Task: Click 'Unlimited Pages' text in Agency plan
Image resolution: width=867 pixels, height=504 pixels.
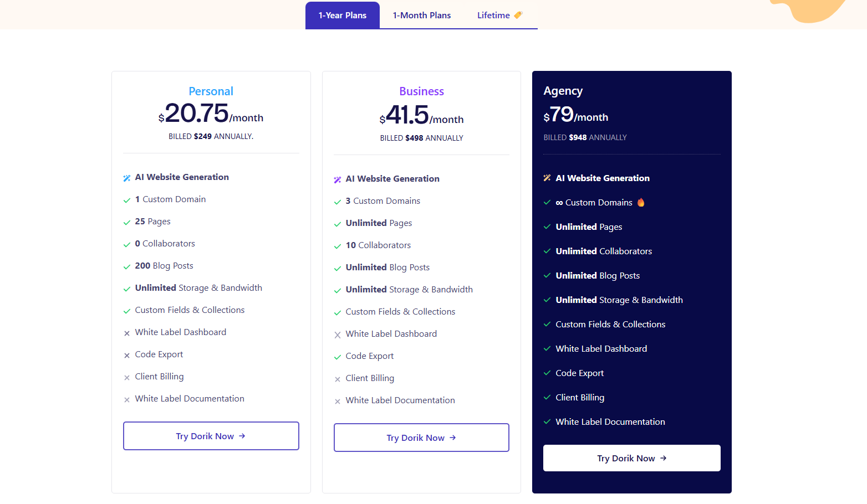Action: click(589, 227)
